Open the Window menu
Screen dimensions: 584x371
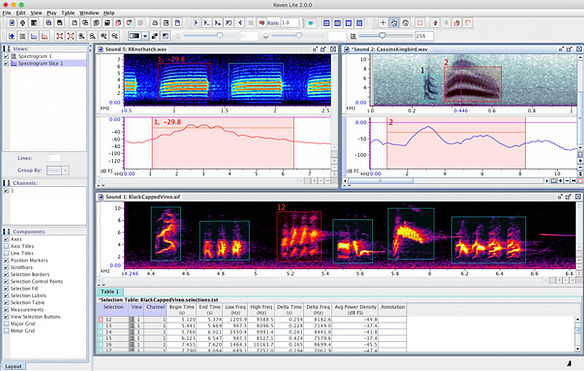pyautogui.click(x=89, y=13)
